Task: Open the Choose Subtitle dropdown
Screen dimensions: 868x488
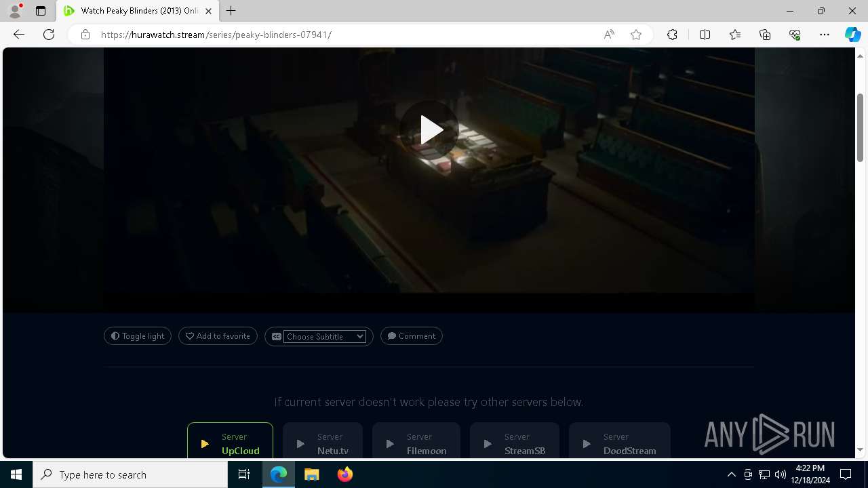Action: (324, 336)
